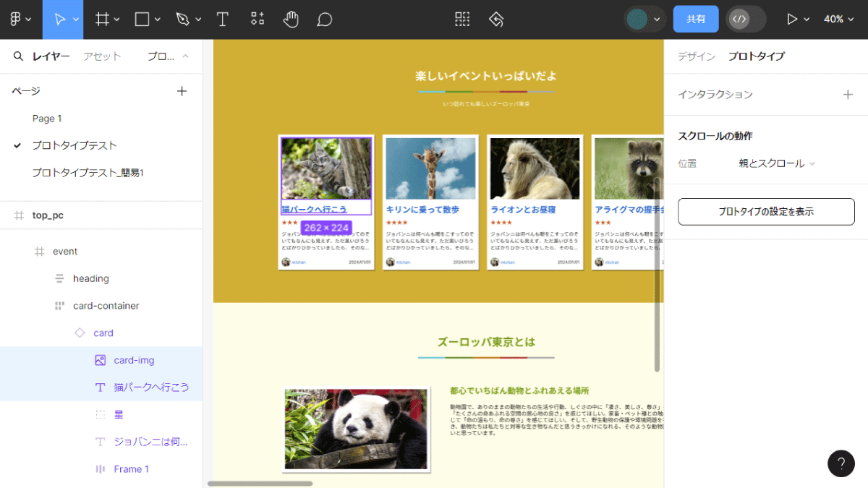Open the プロ... page name tab
This screenshot has width=868, height=488.
point(161,56)
